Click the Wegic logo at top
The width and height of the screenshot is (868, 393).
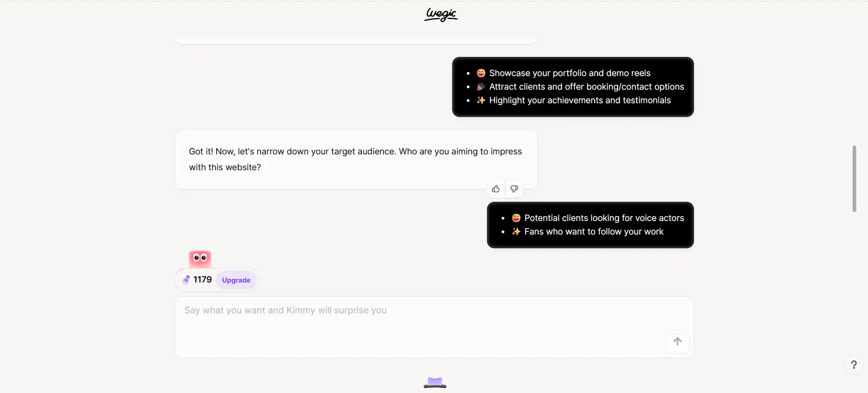click(441, 14)
